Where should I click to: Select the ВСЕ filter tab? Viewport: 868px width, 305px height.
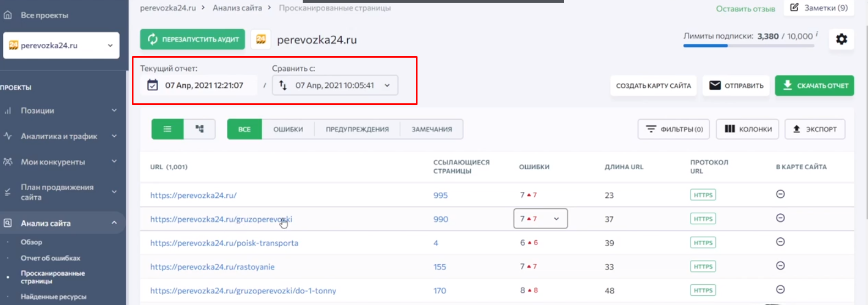coord(244,129)
